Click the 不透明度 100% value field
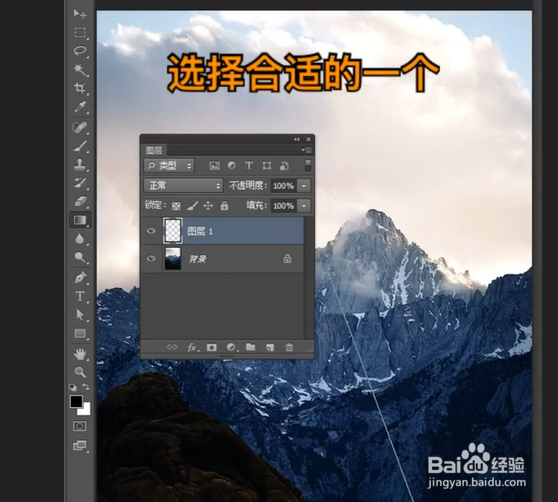Screen dimensions: 558x502 pos(284,186)
